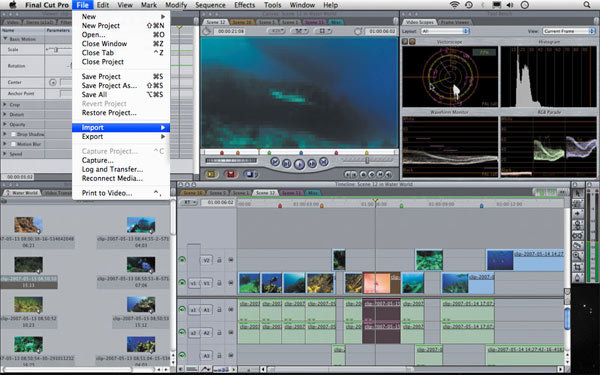The image size is (600, 375).
Task: Select the Roll edit tool in Tool palette
Action: point(577,225)
